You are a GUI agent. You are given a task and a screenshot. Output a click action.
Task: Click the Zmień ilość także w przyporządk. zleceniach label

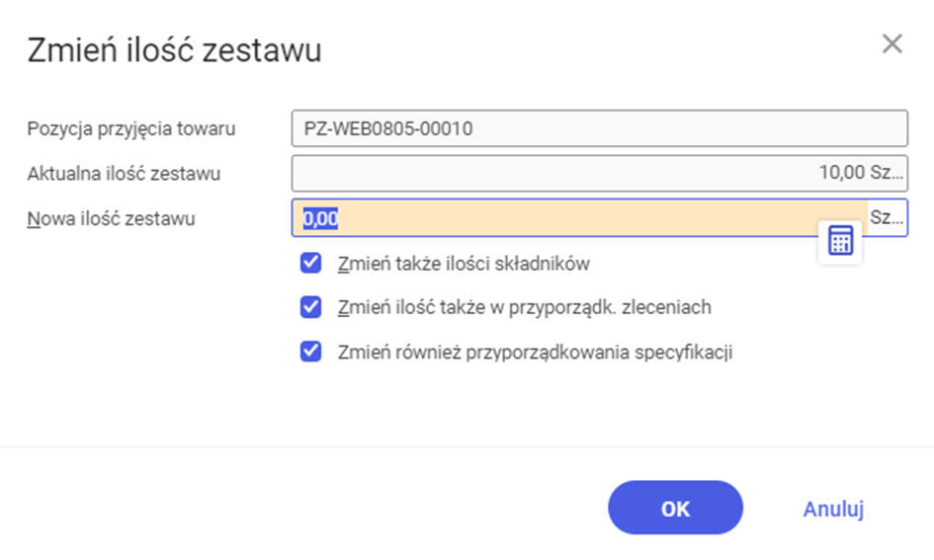(524, 308)
